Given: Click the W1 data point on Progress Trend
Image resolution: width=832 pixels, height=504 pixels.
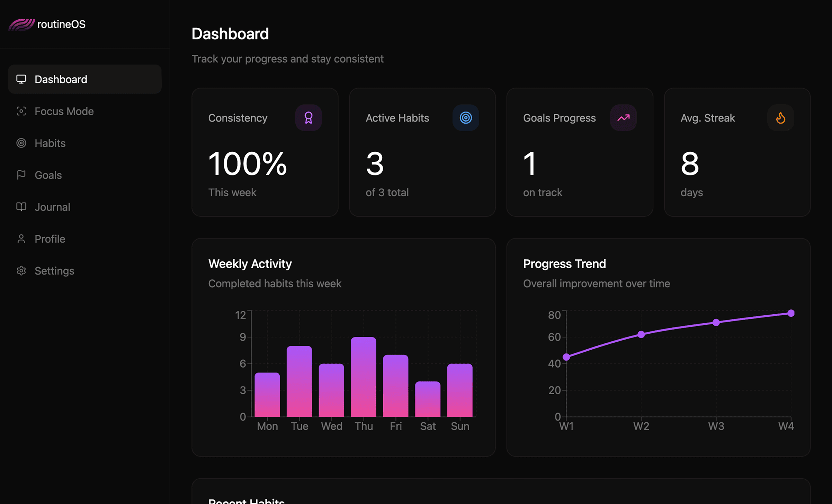Looking at the screenshot, I should (566, 357).
